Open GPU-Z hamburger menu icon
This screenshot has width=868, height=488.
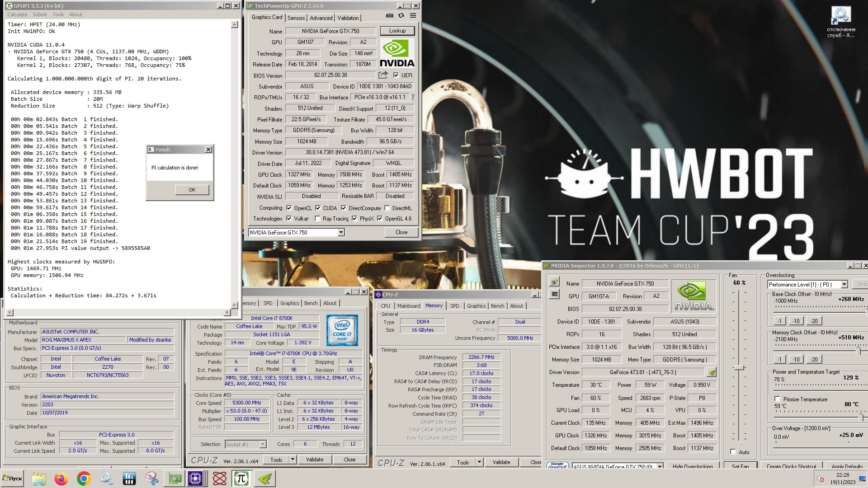pos(413,16)
